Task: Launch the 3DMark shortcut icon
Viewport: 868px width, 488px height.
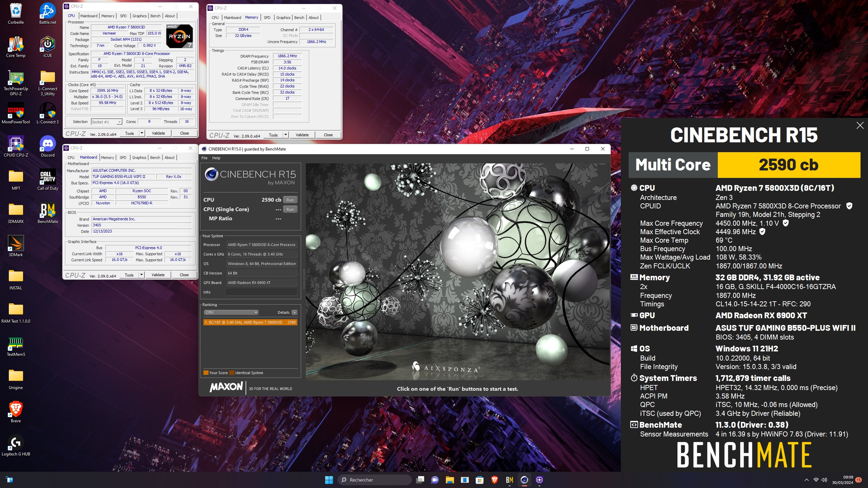Action: click(16, 246)
